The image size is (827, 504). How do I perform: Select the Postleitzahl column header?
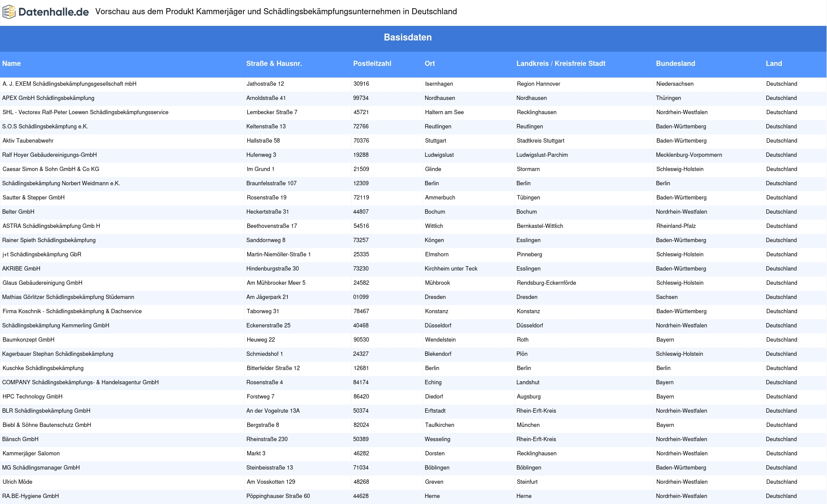372,63
